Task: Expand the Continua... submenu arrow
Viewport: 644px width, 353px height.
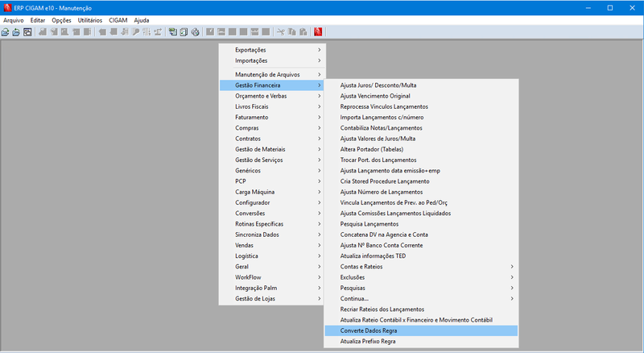Action: (512, 299)
